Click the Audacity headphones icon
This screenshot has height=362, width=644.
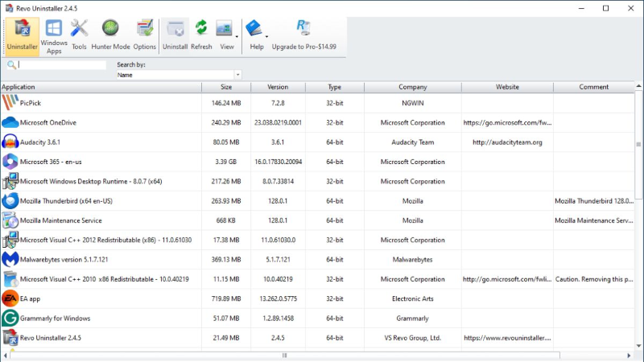(x=10, y=142)
